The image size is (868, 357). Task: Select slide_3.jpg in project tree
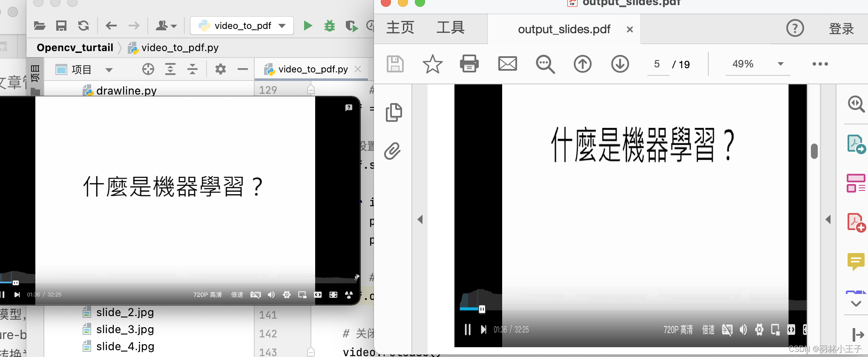[x=118, y=329]
